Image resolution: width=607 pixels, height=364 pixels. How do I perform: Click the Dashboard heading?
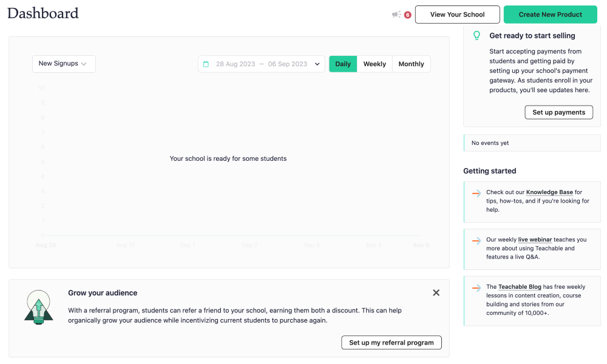(43, 13)
